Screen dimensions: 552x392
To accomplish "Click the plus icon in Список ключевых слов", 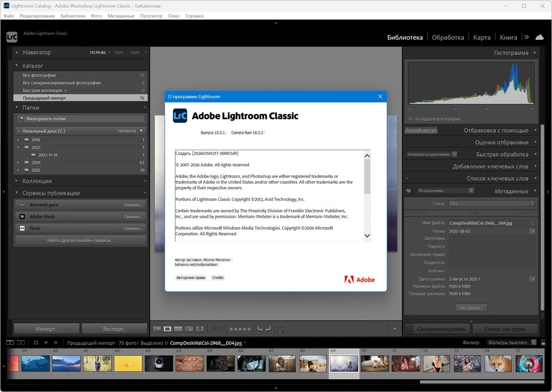I will coord(407,178).
